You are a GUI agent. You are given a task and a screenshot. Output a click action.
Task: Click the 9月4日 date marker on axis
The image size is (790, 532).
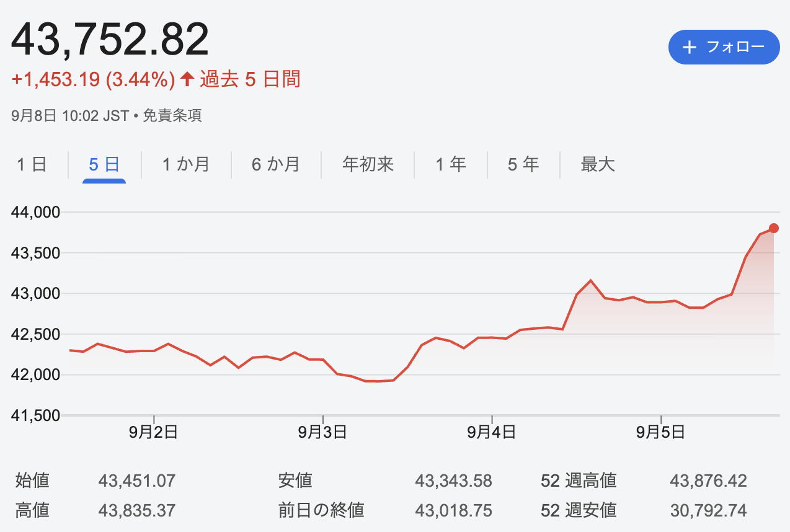pos(492,432)
